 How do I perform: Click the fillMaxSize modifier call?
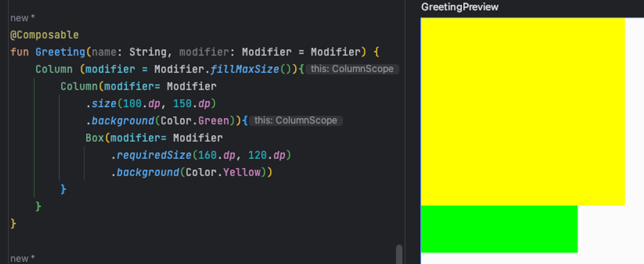pos(245,69)
